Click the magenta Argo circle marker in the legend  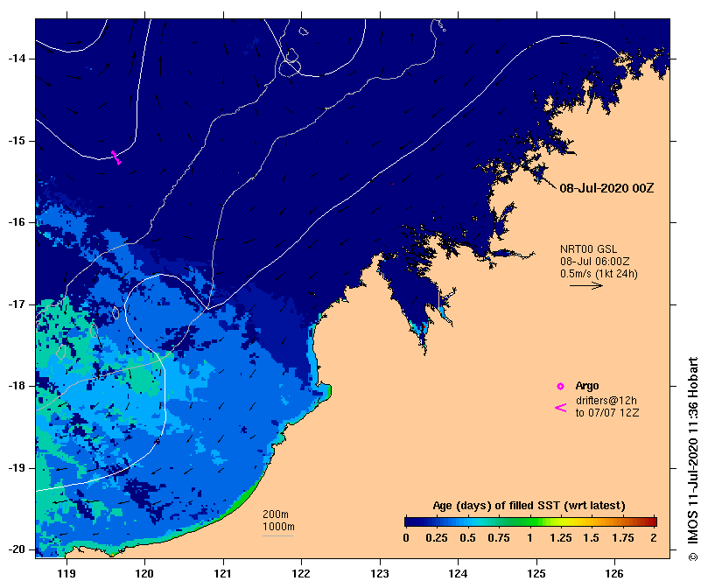click(560, 386)
